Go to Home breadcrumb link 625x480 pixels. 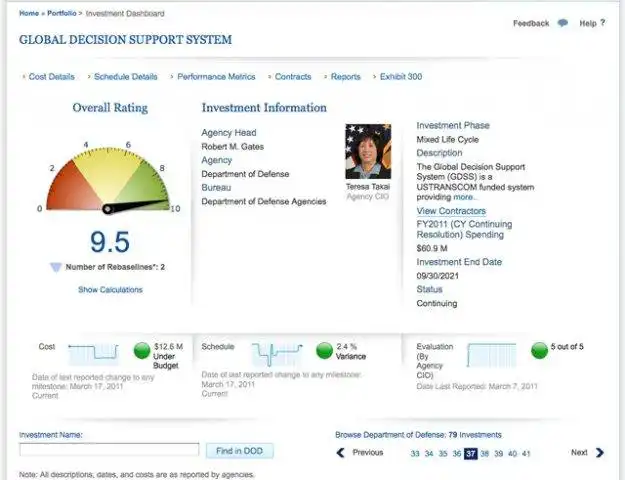click(29, 13)
